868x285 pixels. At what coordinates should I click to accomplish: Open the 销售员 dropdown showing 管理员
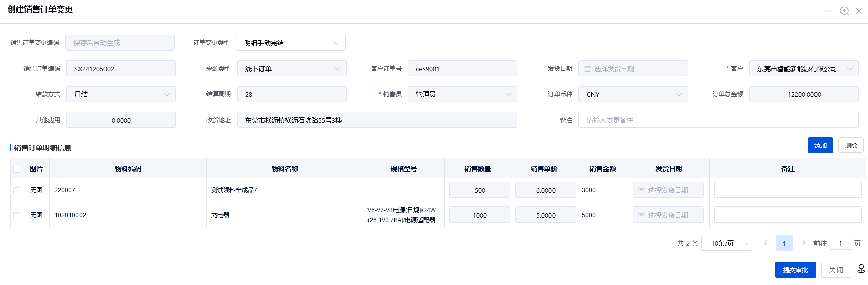[x=462, y=94]
